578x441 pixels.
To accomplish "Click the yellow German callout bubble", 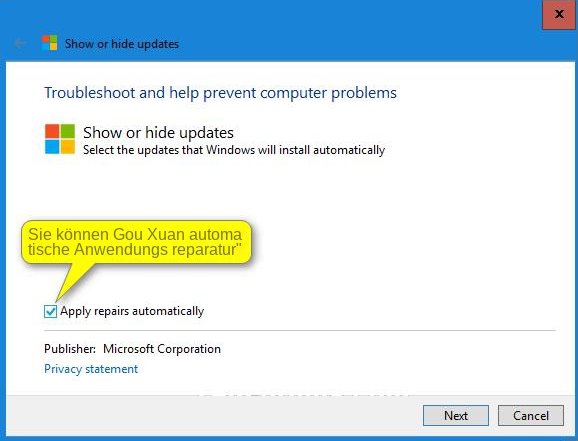I will (136, 242).
